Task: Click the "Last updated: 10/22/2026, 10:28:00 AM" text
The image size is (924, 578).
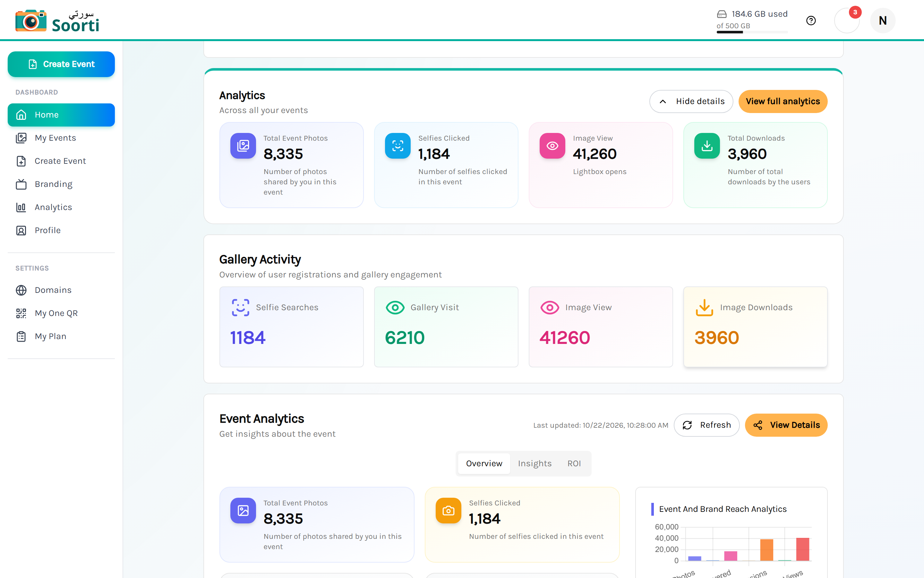Action: point(601,425)
